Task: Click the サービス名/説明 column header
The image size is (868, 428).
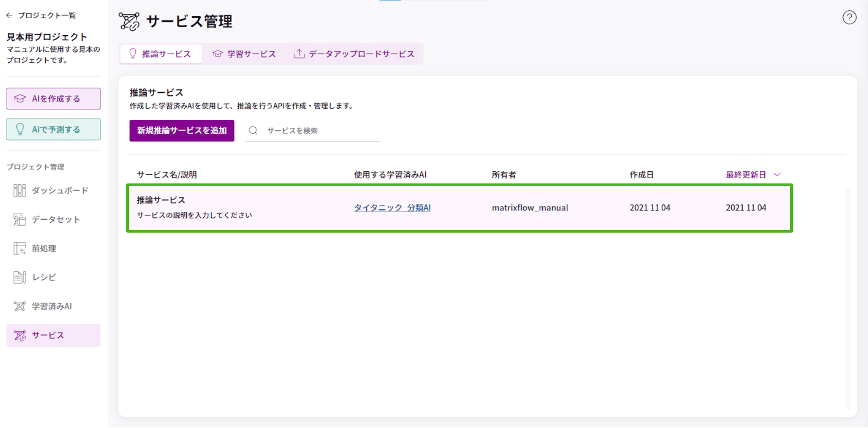Action: point(167,175)
